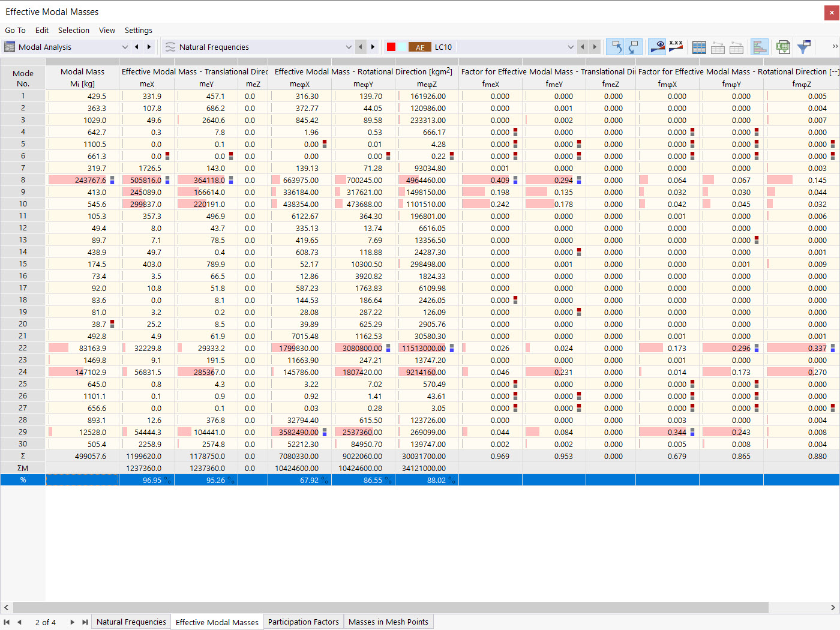Click the second selection sync arrow icon
Viewport: 840px width, 630px height.
634,47
